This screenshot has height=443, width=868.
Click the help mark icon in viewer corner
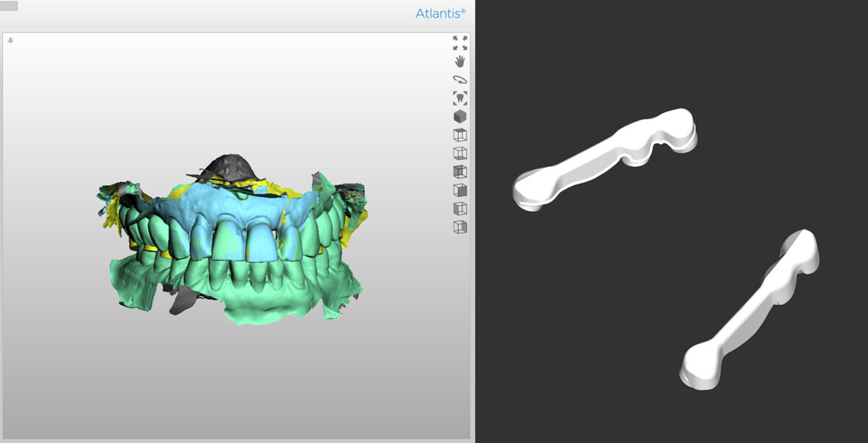9,38
